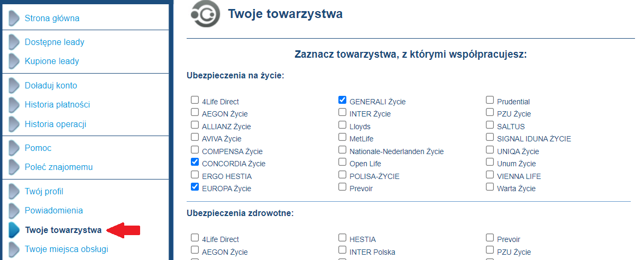Check the HESTIA health insurance checkbox

coord(342,238)
